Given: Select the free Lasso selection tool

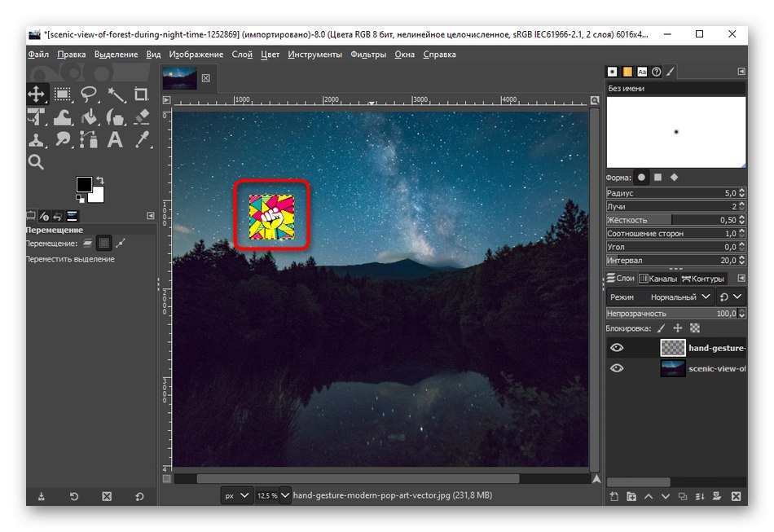Looking at the screenshot, I should [88, 94].
